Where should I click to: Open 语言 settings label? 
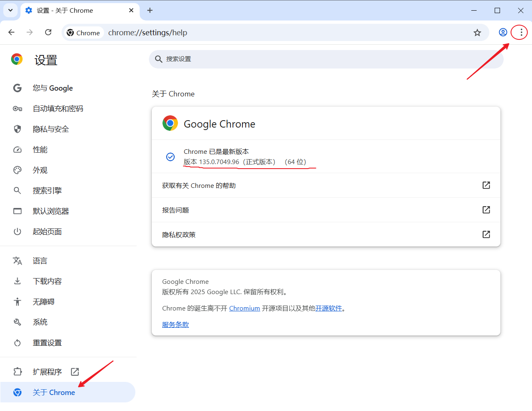pyautogui.click(x=40, y=261)
